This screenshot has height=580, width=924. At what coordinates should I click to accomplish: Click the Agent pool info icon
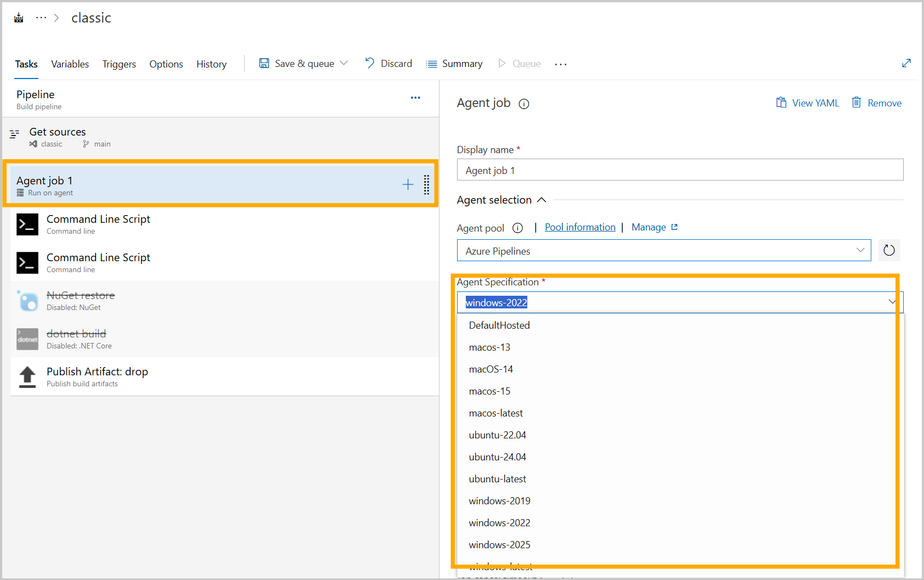(517, 228)
